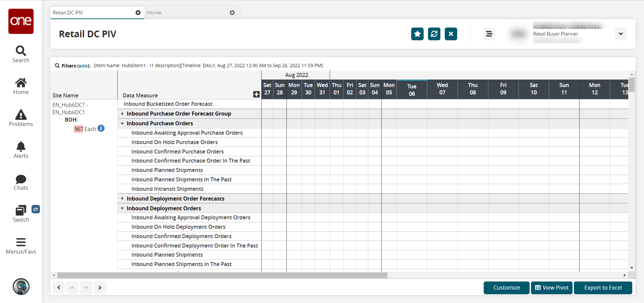Collapse the Inbound Deployment Orders group
644x303 pixels.
tap(122, 209)
